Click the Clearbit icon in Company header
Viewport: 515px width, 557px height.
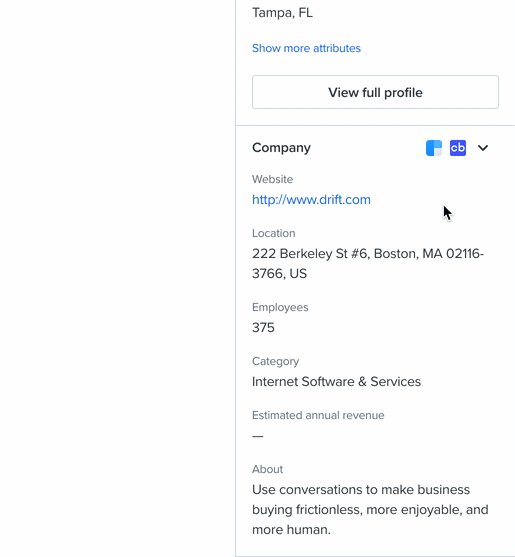(434, 148)
